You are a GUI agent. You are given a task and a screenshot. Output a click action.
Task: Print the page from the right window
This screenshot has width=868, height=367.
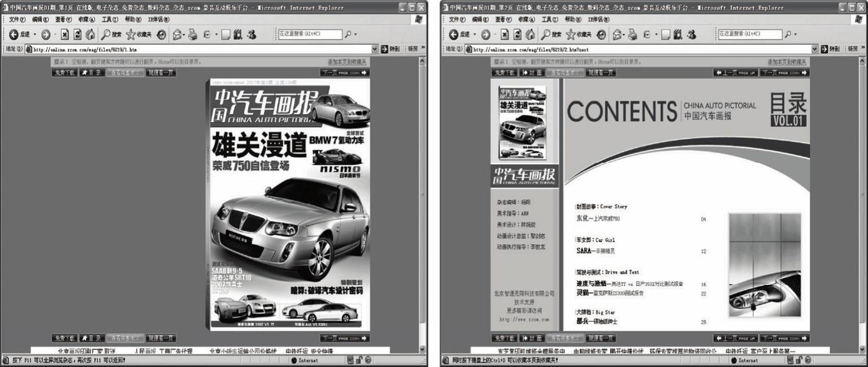tap(633, 34)
